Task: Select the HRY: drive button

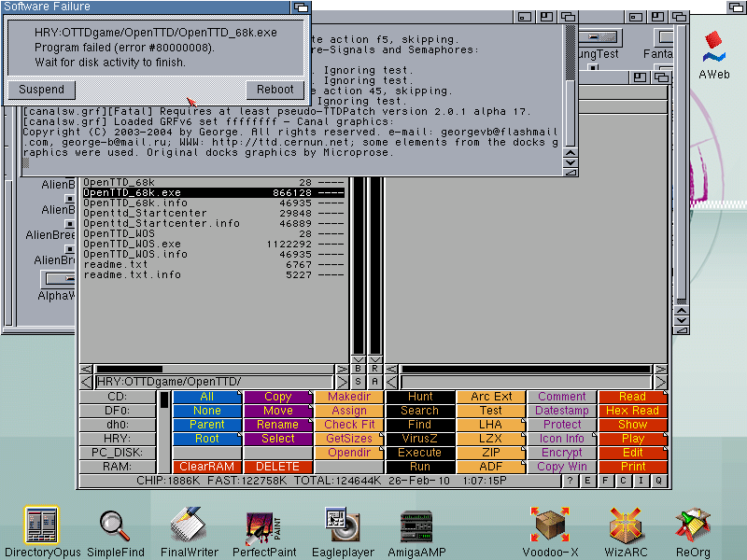Action: tap(118, 439)
